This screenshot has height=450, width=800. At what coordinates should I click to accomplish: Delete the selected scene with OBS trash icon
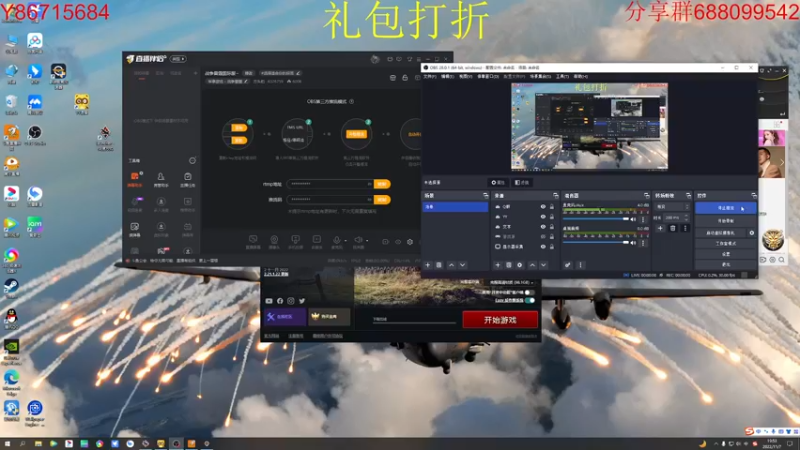coord(439,265)
